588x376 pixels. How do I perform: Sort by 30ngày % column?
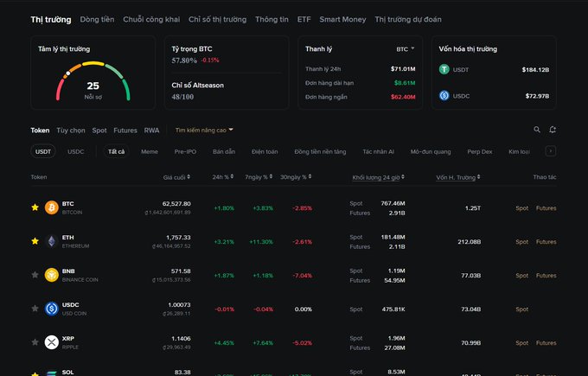(296, 176)
